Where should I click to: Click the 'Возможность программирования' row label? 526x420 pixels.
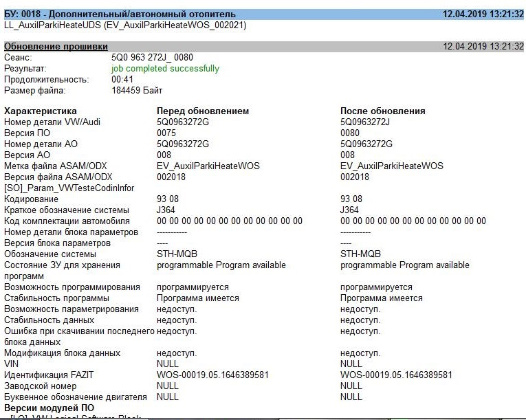[x=72, y=287]
